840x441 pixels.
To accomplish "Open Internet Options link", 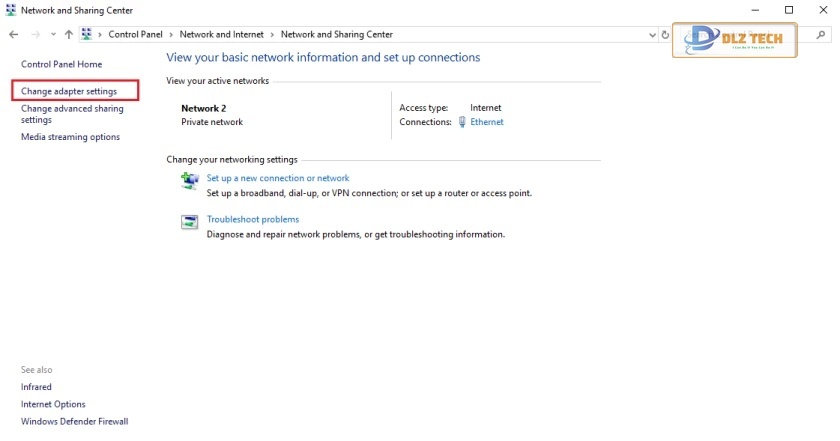I will tap(53, 404).
